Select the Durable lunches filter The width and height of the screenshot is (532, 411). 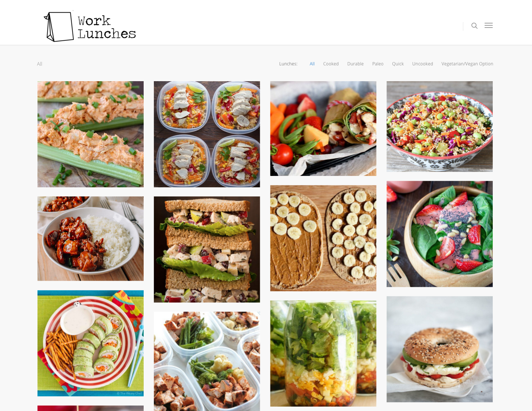[x=355, y=64]
